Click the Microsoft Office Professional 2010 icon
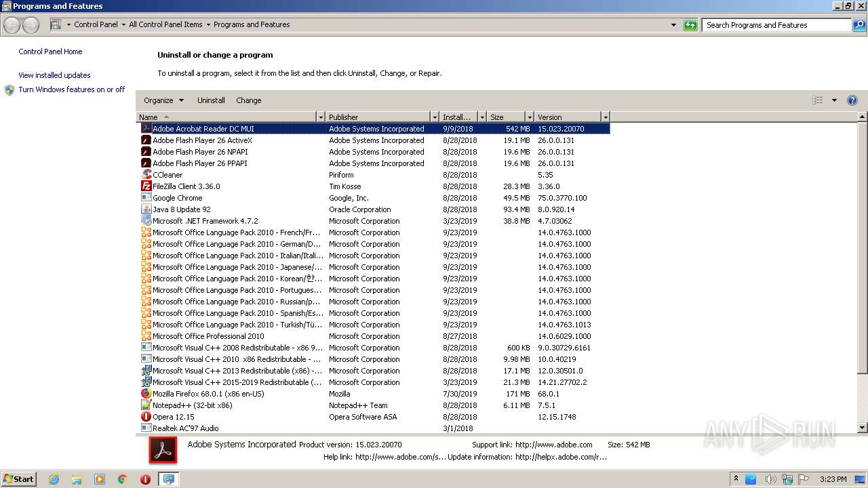The height and width of the screenshot is (488, 868). click(146, 336)
